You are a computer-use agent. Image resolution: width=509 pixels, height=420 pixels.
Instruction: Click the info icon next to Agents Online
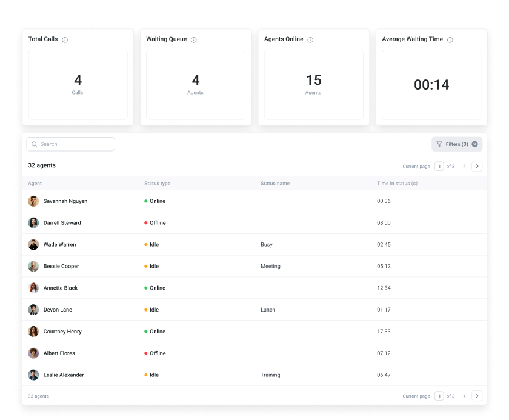pos(310,39)
